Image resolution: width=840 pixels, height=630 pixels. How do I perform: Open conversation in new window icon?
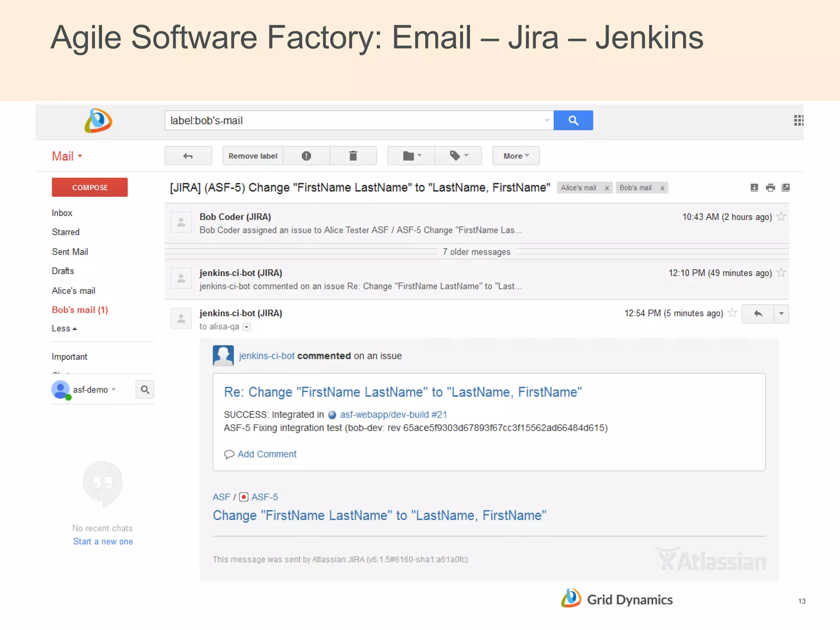point(785,187)
